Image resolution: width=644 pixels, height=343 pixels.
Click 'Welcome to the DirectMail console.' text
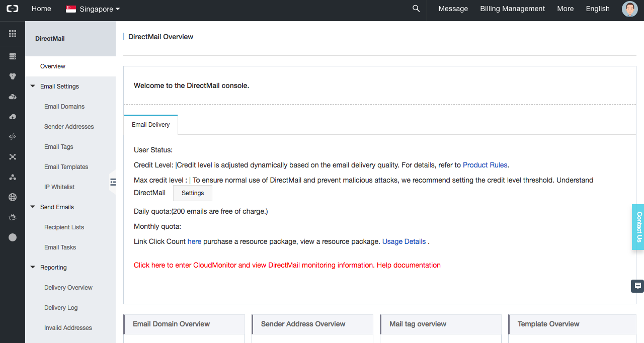pos(192,85)
